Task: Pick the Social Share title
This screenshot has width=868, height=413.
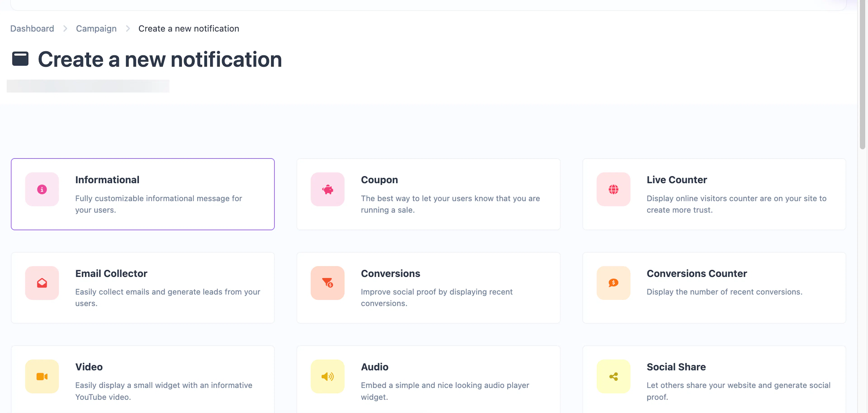Action: tap(676, 367)
